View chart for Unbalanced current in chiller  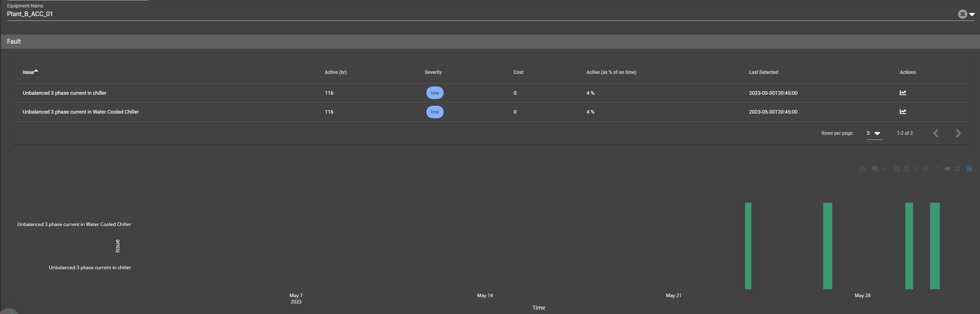point(903,93)
